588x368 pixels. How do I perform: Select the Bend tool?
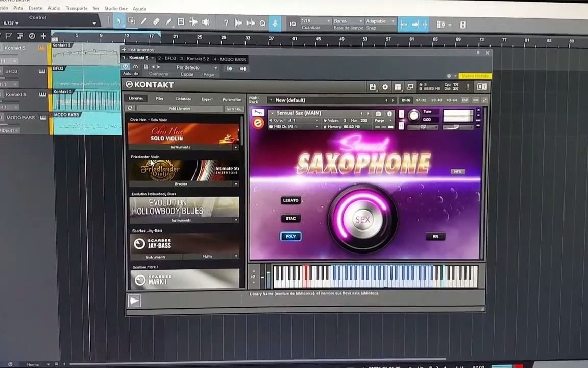pos(193,22)
